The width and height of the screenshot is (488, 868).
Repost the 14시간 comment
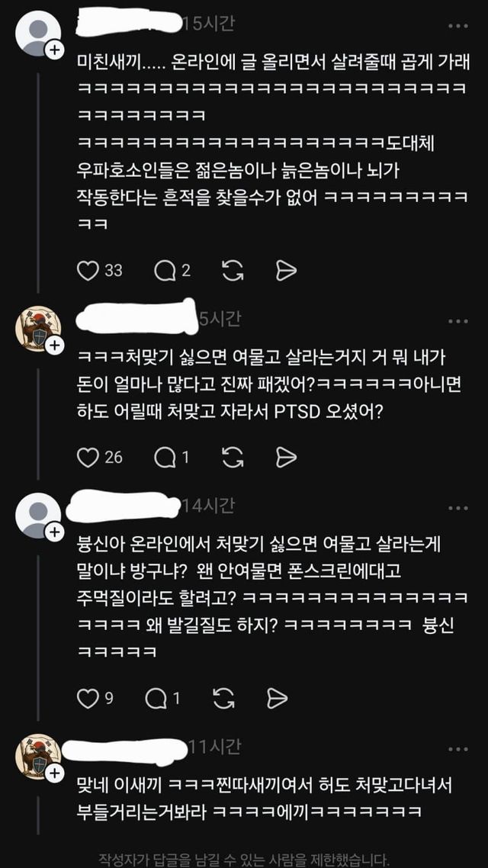[223, 699]
